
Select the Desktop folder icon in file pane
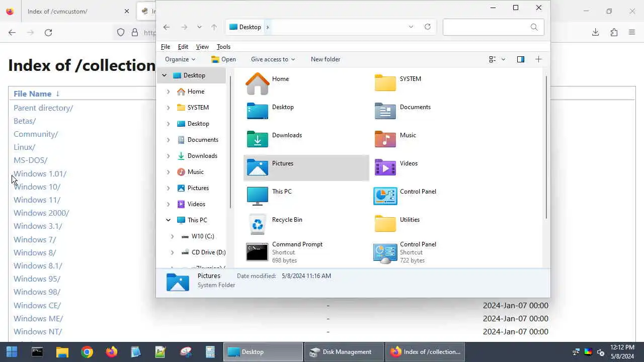tap(257, 111)
